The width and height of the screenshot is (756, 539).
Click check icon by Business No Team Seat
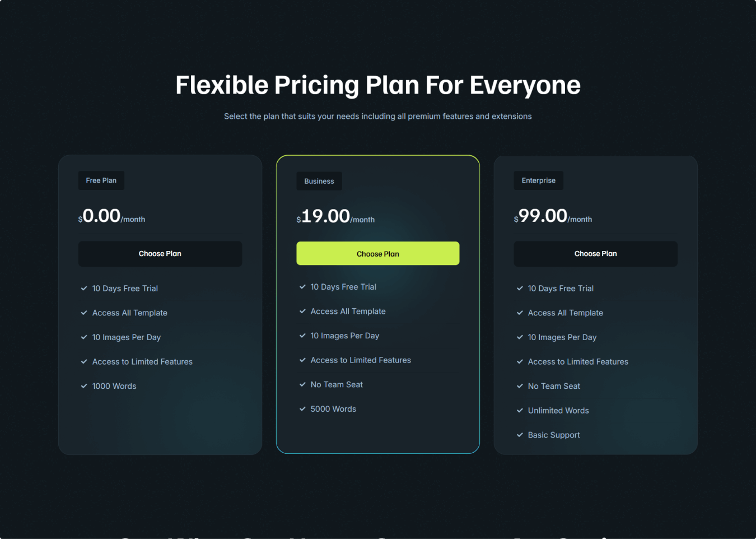click(302, 384)
